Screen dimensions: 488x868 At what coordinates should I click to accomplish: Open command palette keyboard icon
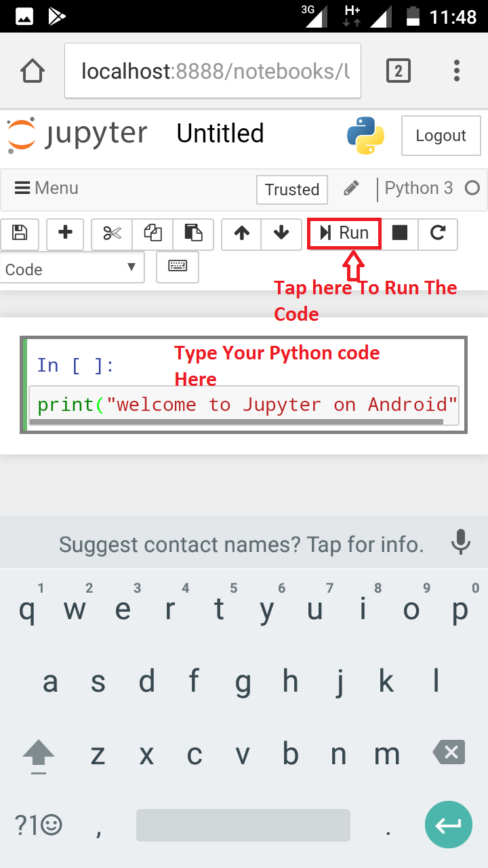click(178, 267)
